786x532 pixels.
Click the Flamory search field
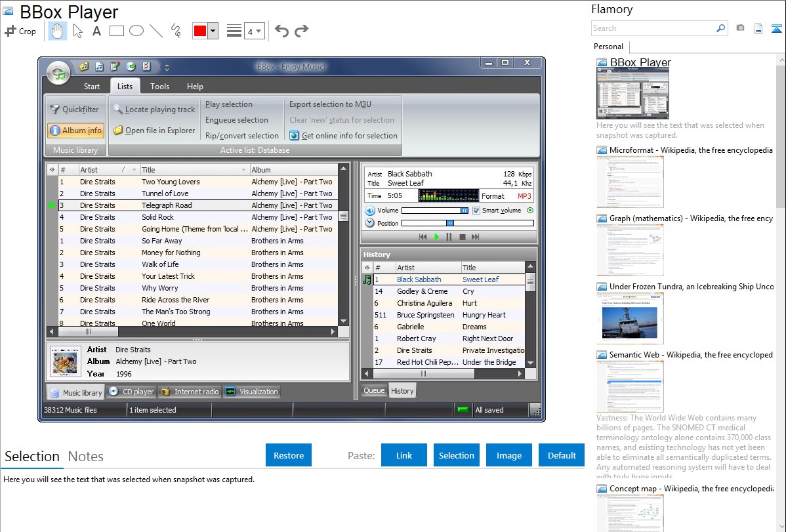(x=653, y=28)
